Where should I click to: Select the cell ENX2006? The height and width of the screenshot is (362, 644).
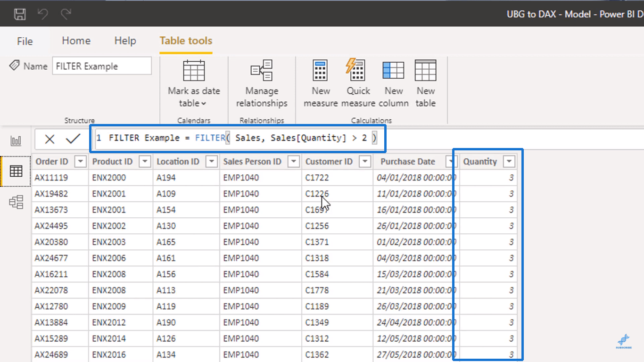pos(121,258)
